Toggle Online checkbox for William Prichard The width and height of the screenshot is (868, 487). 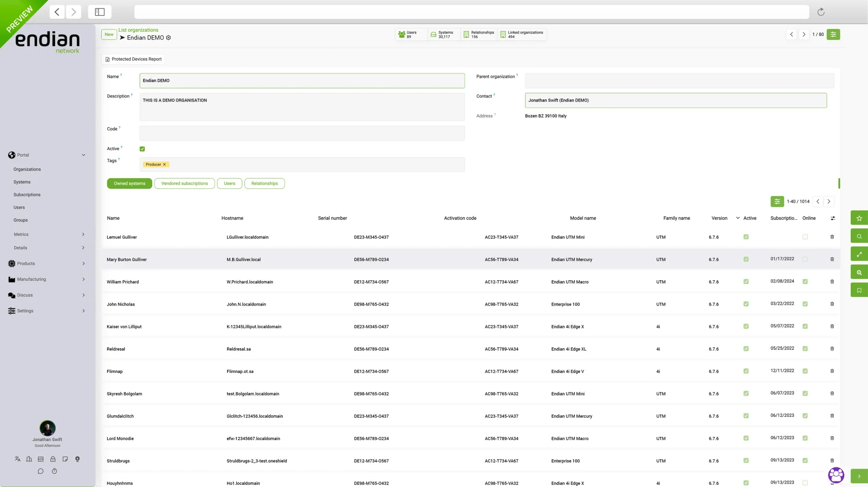805,281
